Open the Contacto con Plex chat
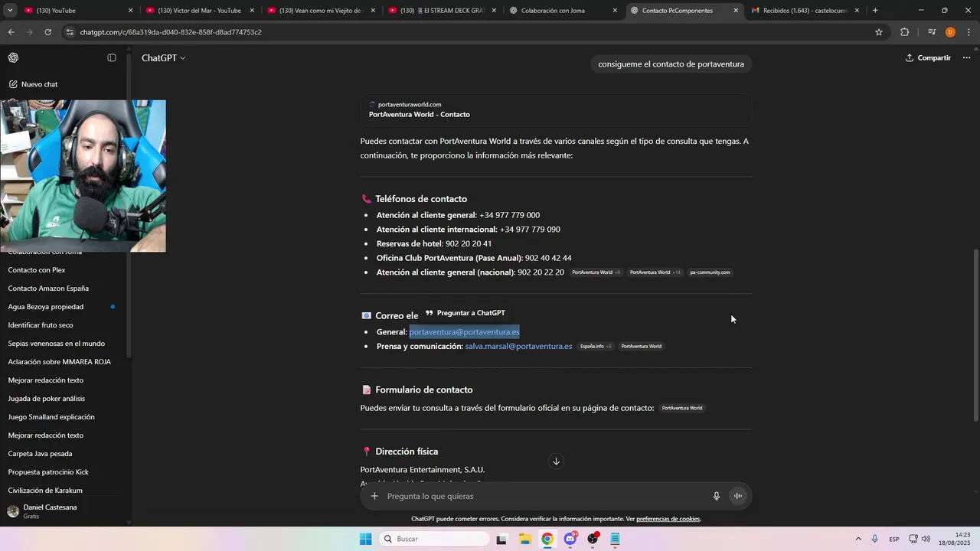980x551 pixels. coord(36,270)
